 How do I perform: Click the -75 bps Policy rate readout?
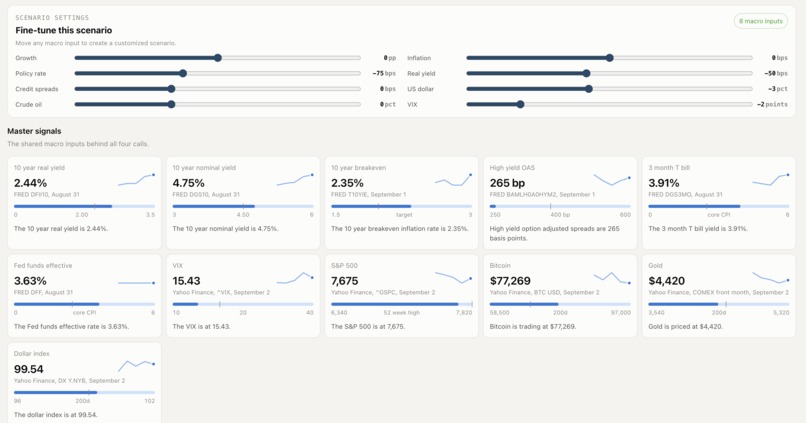[384, 73]
